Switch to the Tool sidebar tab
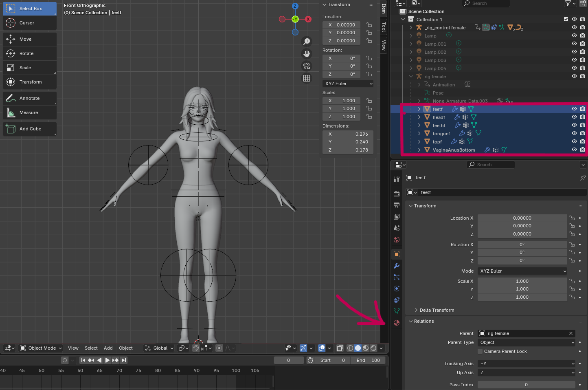588x390 pixels. [384, 27]
